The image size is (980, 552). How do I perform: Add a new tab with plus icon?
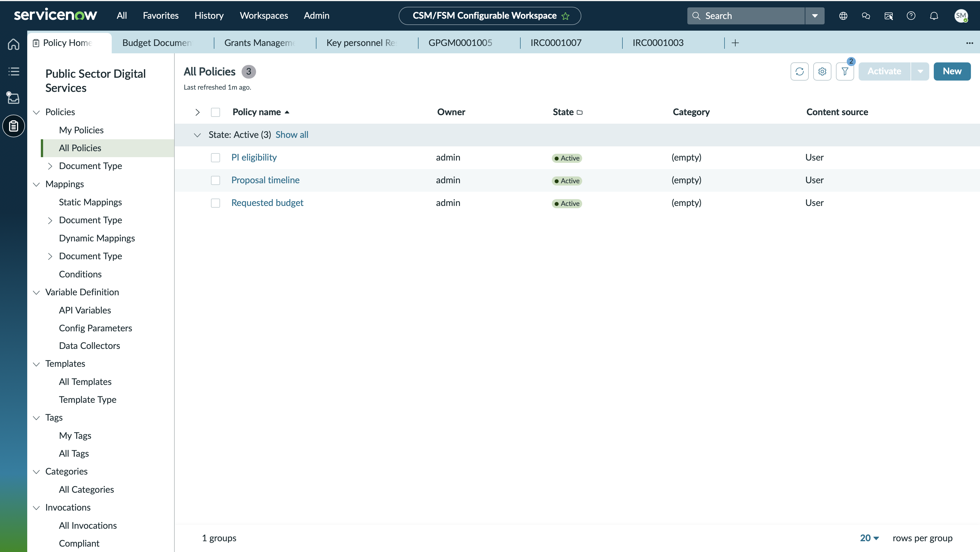pyautogui.click(x=735, y=43)
